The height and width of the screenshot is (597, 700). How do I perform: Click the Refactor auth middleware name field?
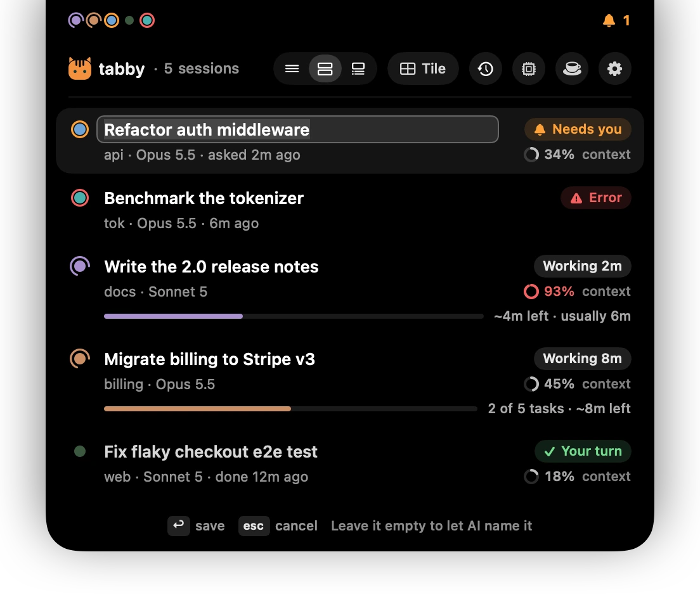[297, 129]
